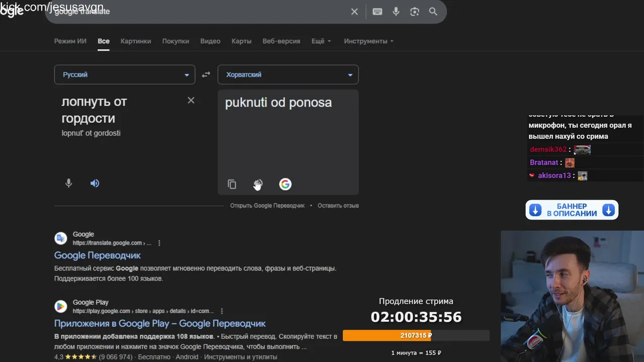
Task: Clear the Google search box text
Action: click(355, 12)
